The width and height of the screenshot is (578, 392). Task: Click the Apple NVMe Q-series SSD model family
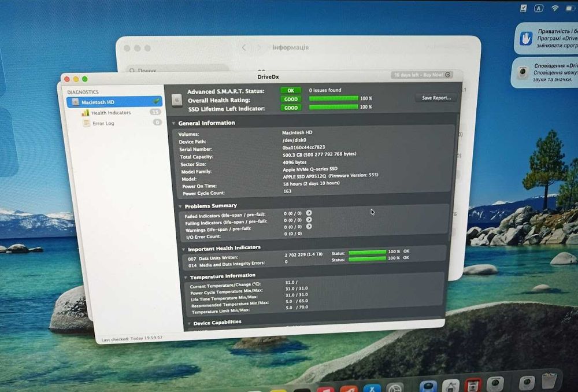coord(310,169)
